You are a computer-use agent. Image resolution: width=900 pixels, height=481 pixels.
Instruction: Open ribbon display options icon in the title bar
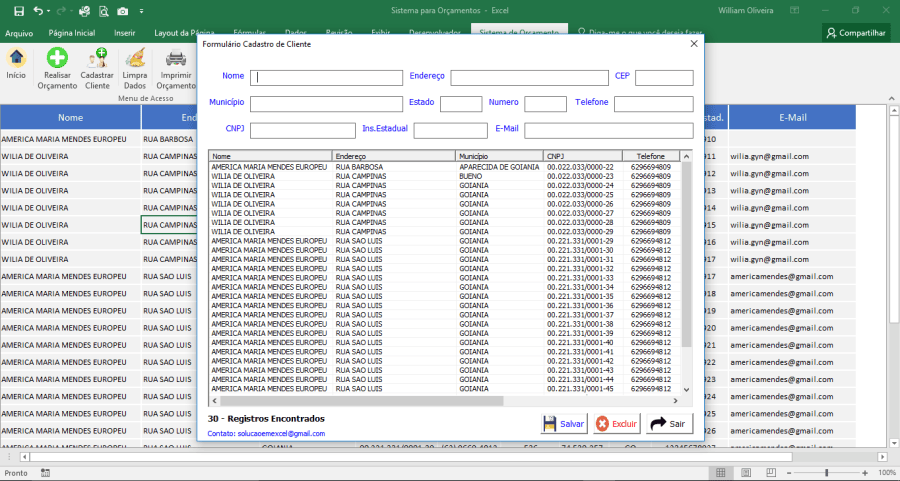tap(794, 10)
